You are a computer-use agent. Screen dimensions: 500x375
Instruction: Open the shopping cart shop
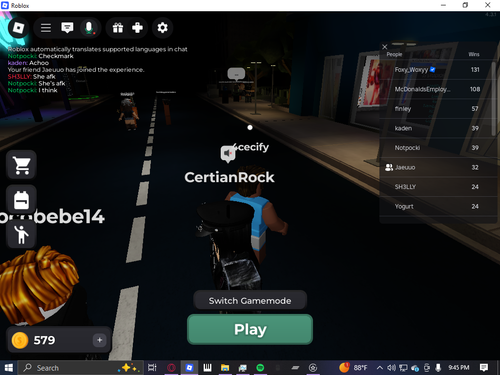tap(21, 165)
